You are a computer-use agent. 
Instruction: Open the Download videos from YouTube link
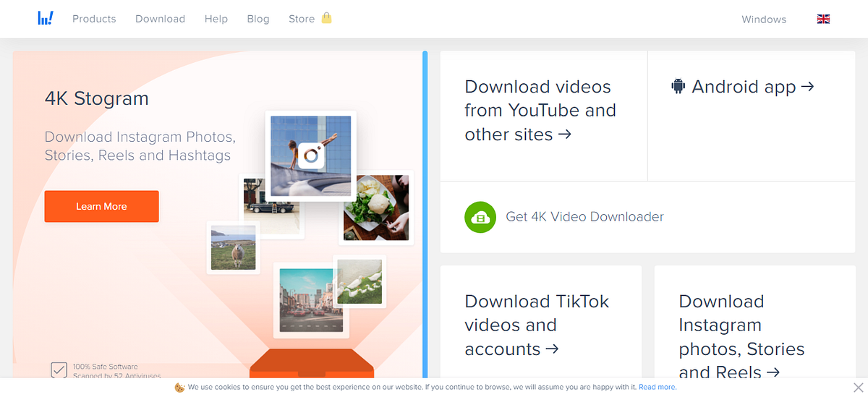(x=540, y=111)
